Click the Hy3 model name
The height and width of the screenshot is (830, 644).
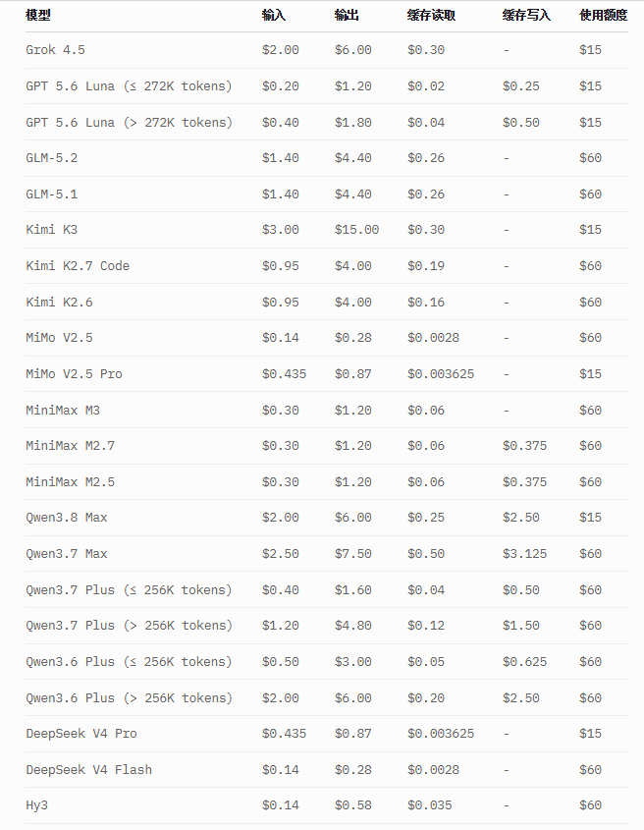pyautogui.click(x=36, y=805)
